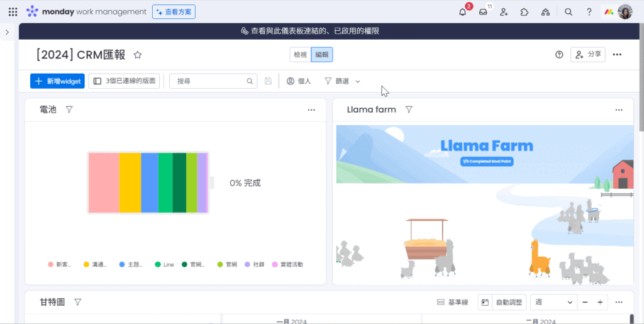644x324 pixels.
Task: Click the blue segment of the battery chart
Action: point(150,182)
